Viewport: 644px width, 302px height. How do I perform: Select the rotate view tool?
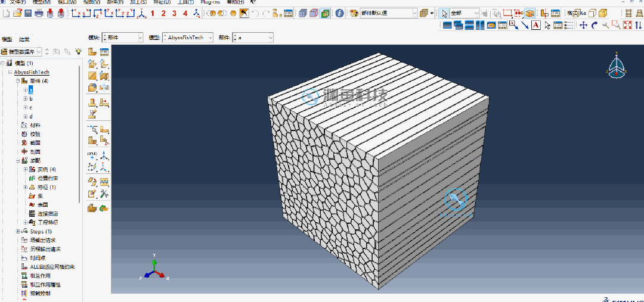[595, 26]
